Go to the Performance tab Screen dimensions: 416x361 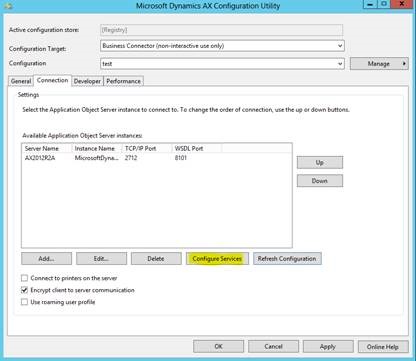[x=123, y=81]
